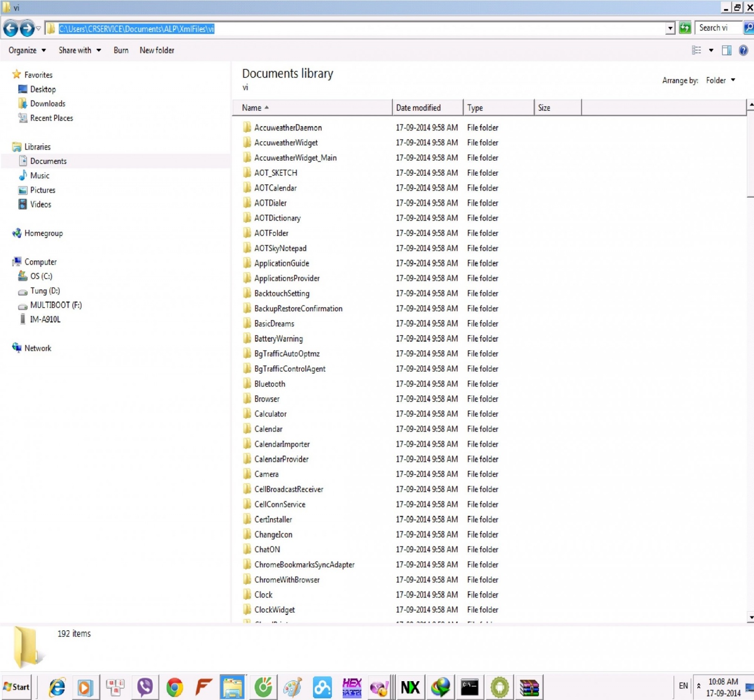Open Help with the question mark icon
754x700 pixels.
click(x=743, y=50)
